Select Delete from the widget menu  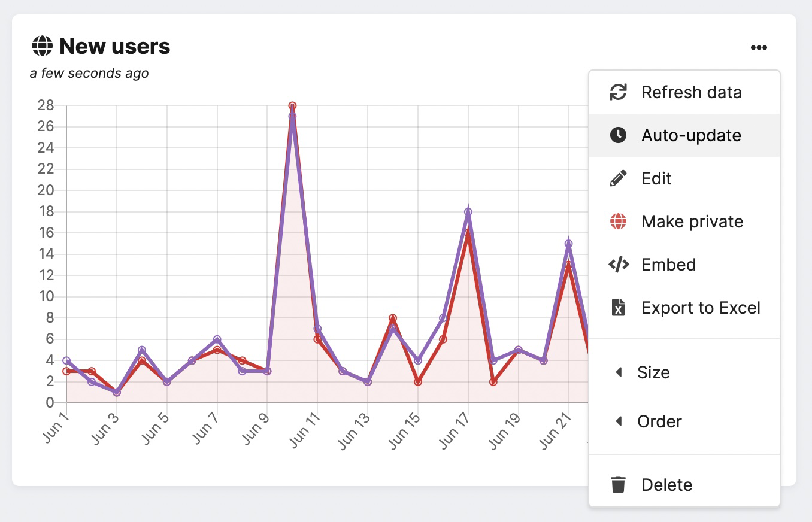666,484
